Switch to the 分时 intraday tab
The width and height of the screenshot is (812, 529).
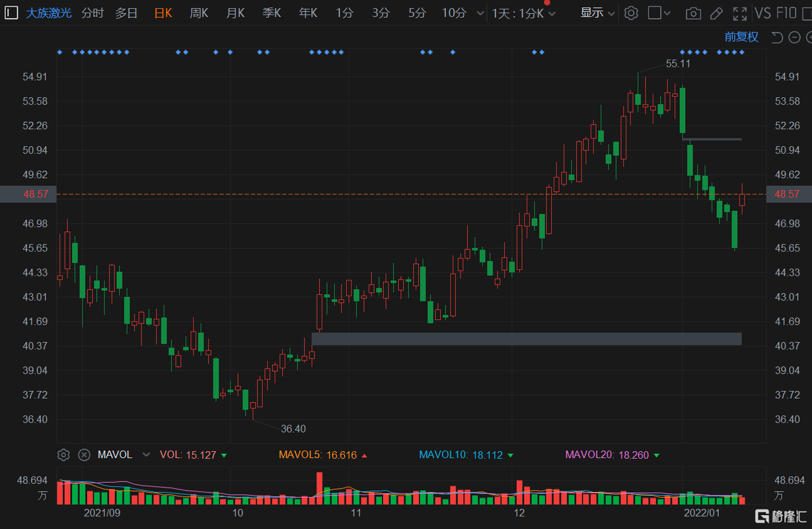tap(92, 13)
